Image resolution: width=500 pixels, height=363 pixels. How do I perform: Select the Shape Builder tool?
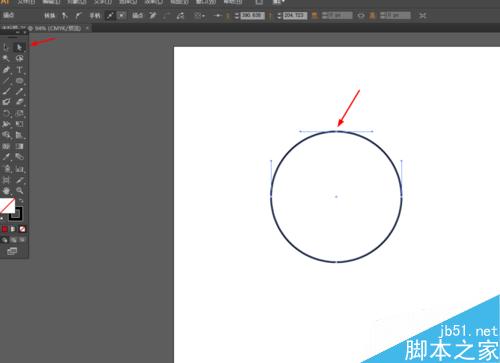click(6, 135)
